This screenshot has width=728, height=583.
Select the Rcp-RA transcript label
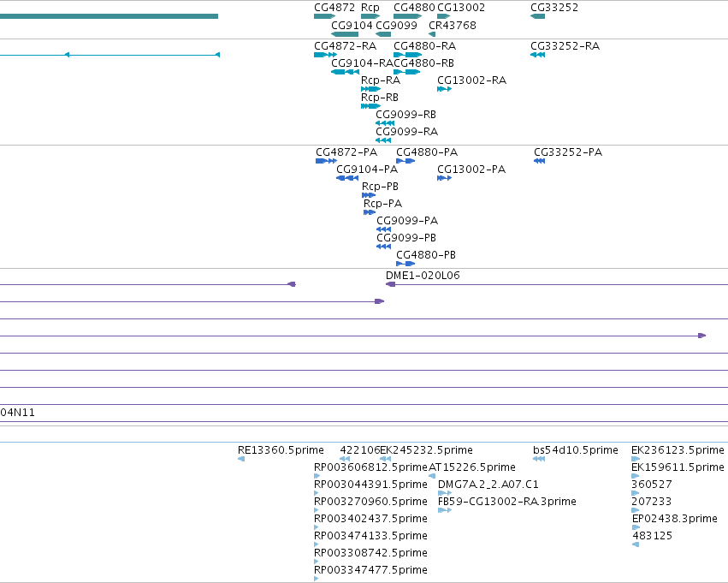tap(381, 80)
